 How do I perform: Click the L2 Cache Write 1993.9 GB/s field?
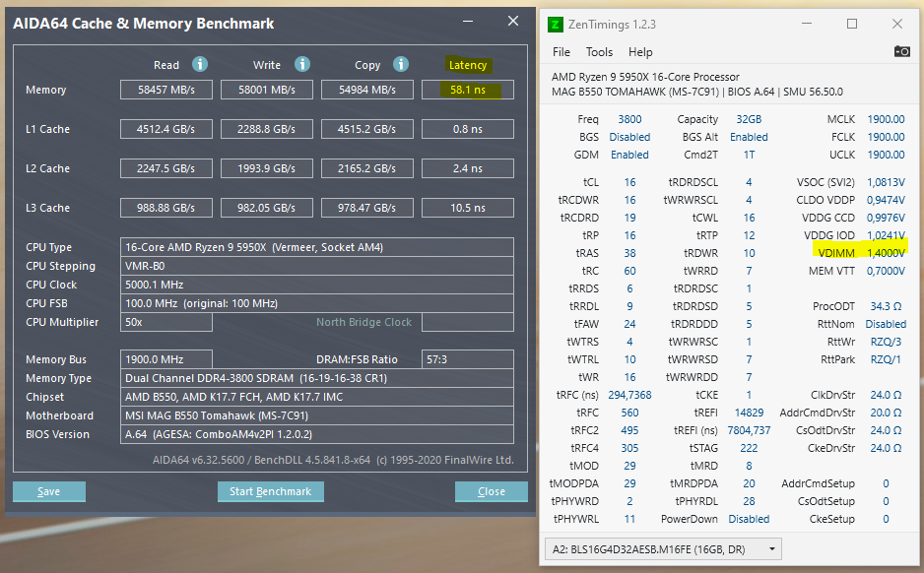click(266, 168)
